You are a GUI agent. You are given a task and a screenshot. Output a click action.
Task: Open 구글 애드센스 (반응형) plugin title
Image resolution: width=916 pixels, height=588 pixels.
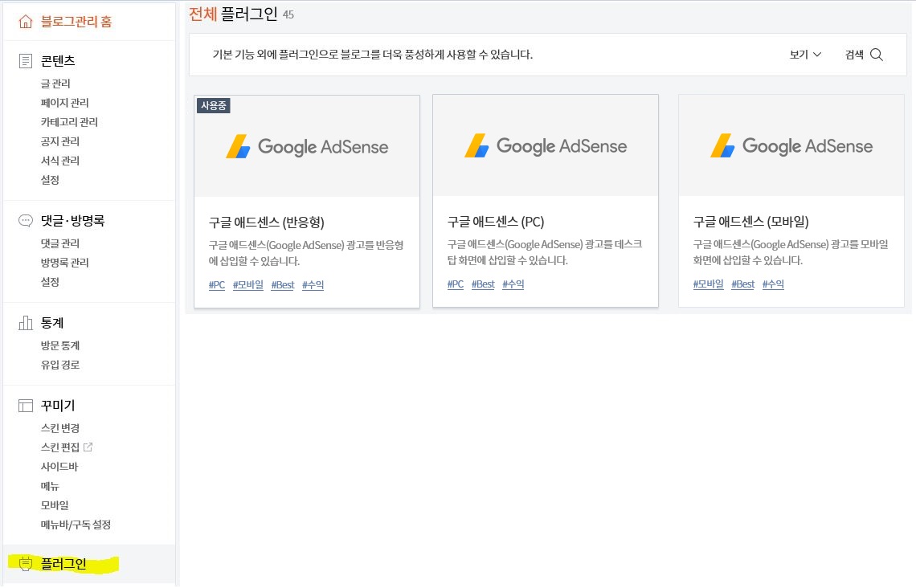267,223
